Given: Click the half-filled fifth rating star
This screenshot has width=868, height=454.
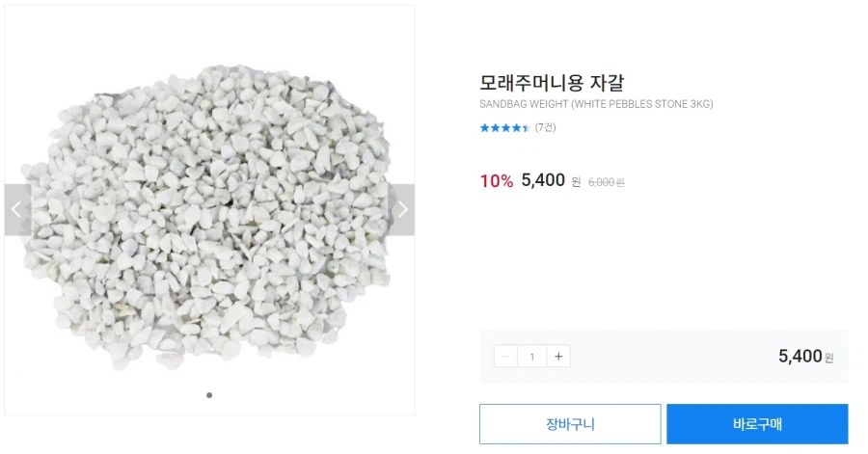Looking at the screenshot, I should tap(527, 128).
